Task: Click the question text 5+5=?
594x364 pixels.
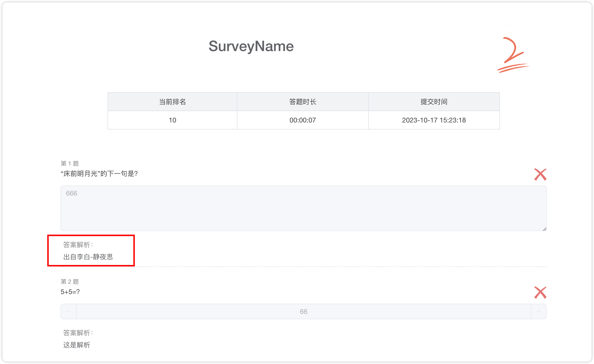Action: (70, 292)
